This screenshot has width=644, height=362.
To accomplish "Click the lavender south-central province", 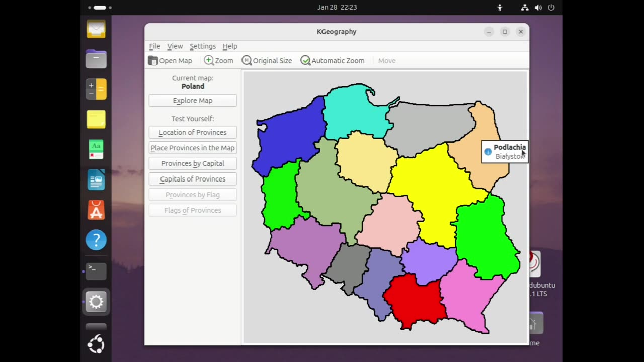I will [x=428, y=261].
